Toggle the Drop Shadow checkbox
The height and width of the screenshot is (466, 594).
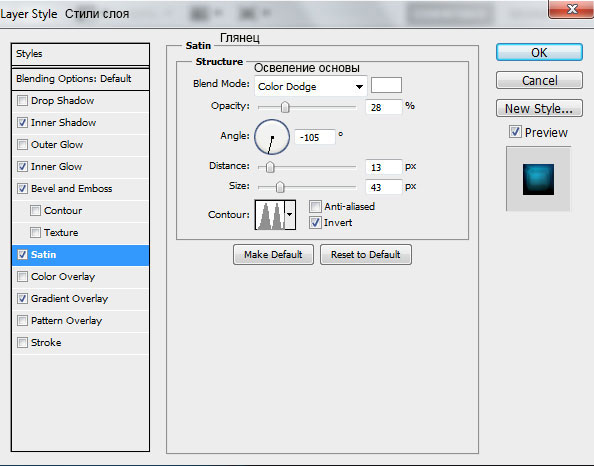pyautogui.click(x=22, y=100)
